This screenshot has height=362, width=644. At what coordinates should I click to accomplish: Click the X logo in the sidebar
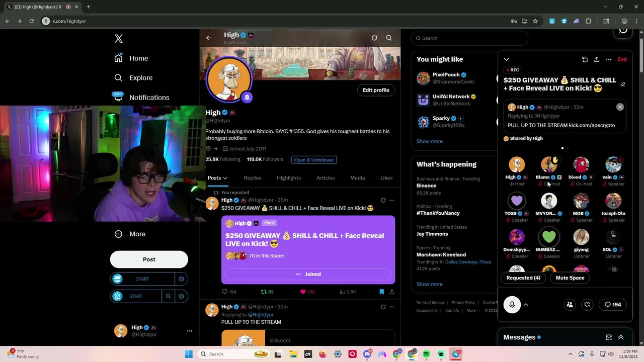[119, 39]
